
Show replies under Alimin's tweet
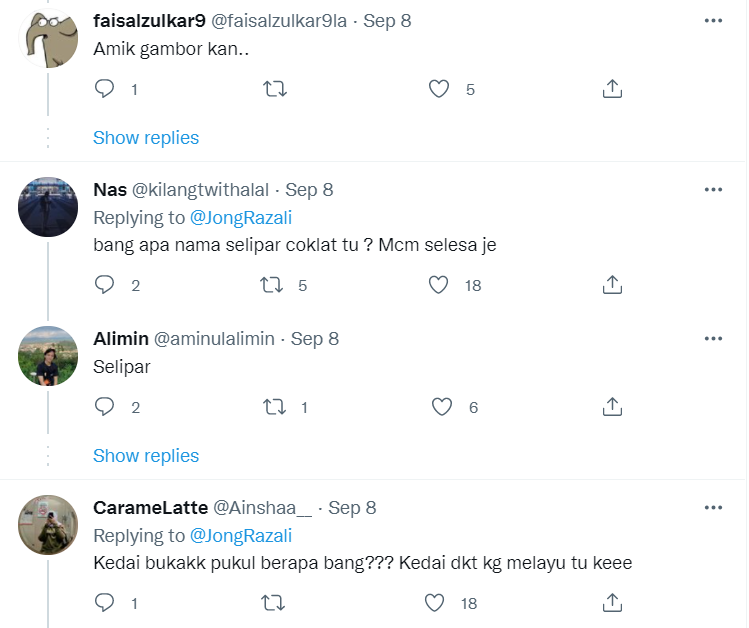146,456
